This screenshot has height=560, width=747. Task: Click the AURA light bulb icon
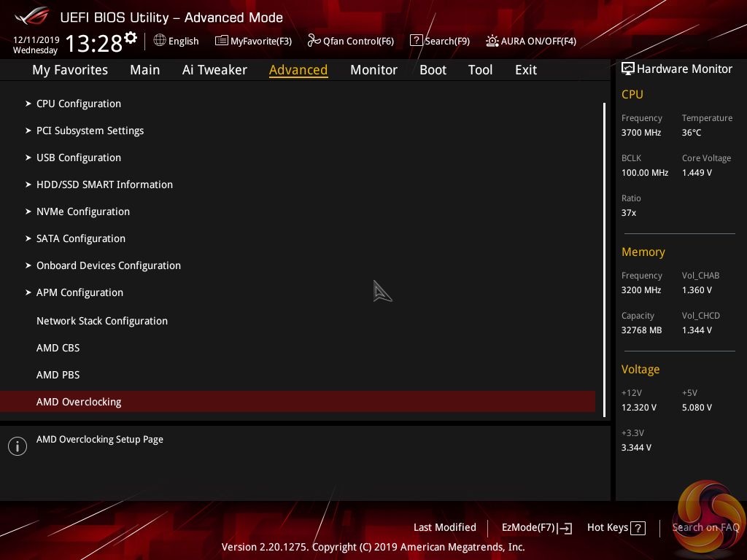coord(492,41)
